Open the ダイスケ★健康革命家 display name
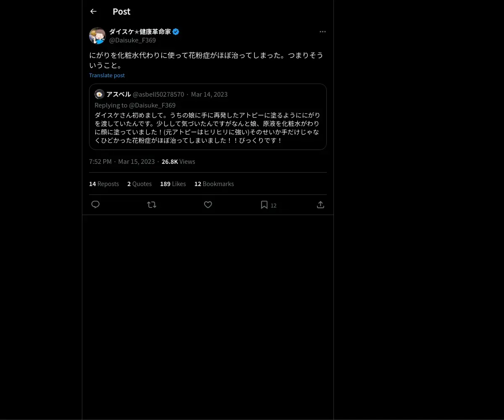Image resolution: width=504 pixels, height=420 pixels. [140, 31]
